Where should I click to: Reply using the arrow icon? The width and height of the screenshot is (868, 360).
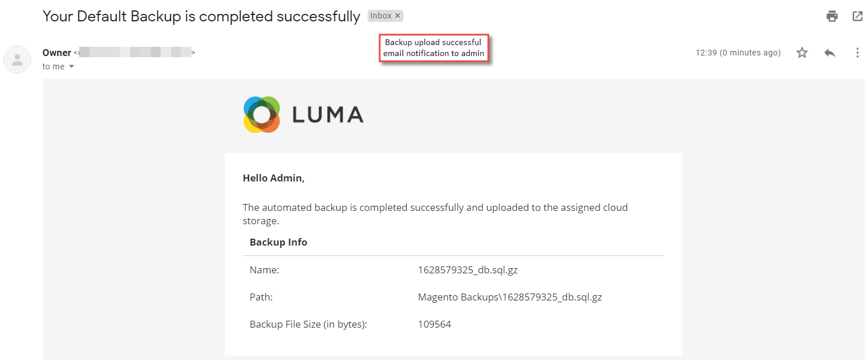click(830, 53)
